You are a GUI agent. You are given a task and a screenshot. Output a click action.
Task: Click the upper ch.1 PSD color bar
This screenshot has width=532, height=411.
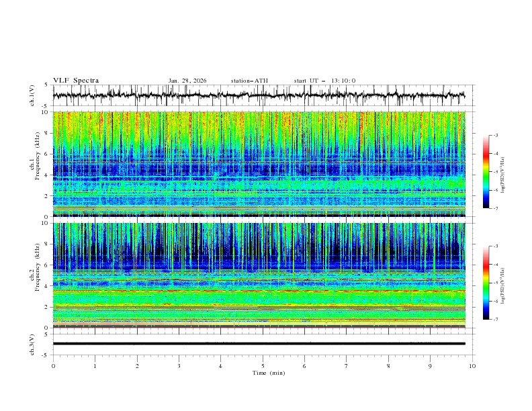coord(486,172)
